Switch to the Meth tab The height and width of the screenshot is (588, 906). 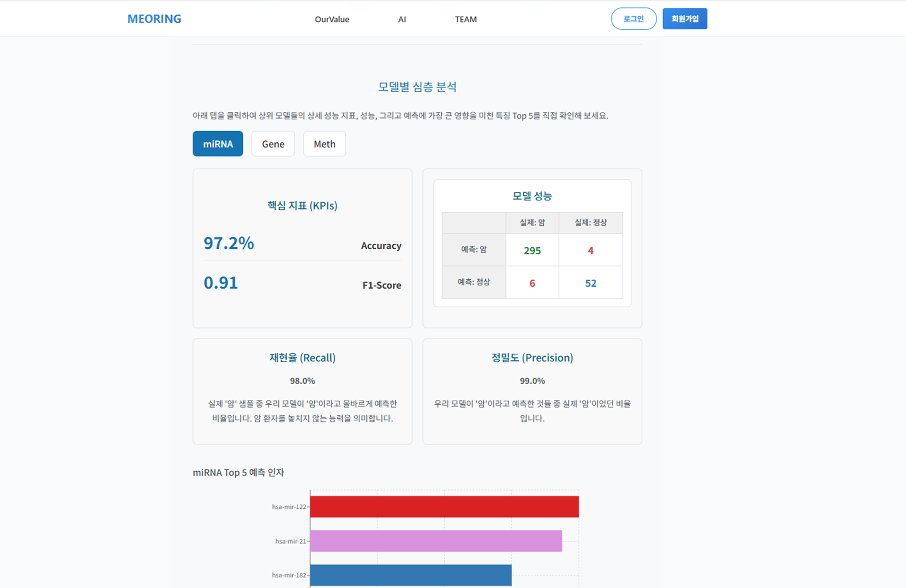[324, 144]
